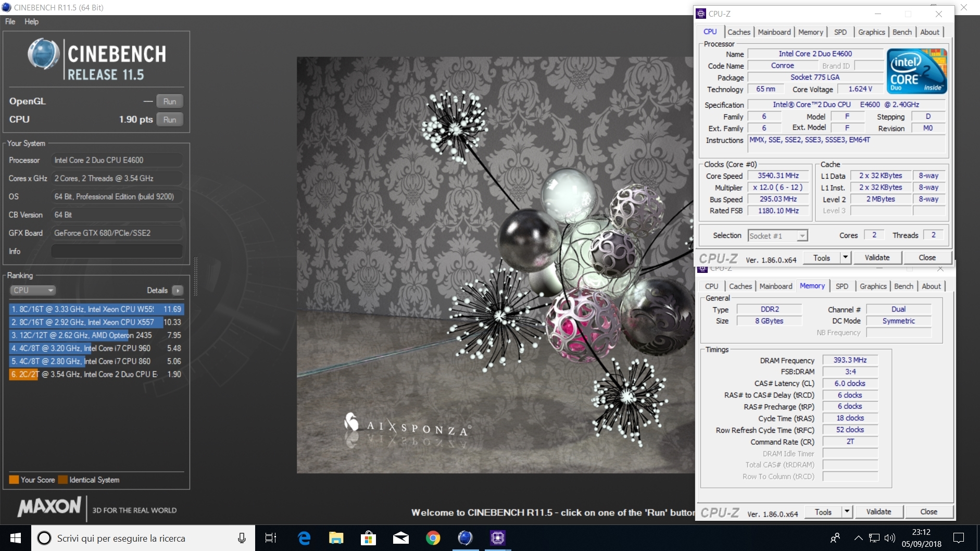Switch to Mainboard tab in upper CPU-Z window
980x551 pixels.
[x=774, y=32]
